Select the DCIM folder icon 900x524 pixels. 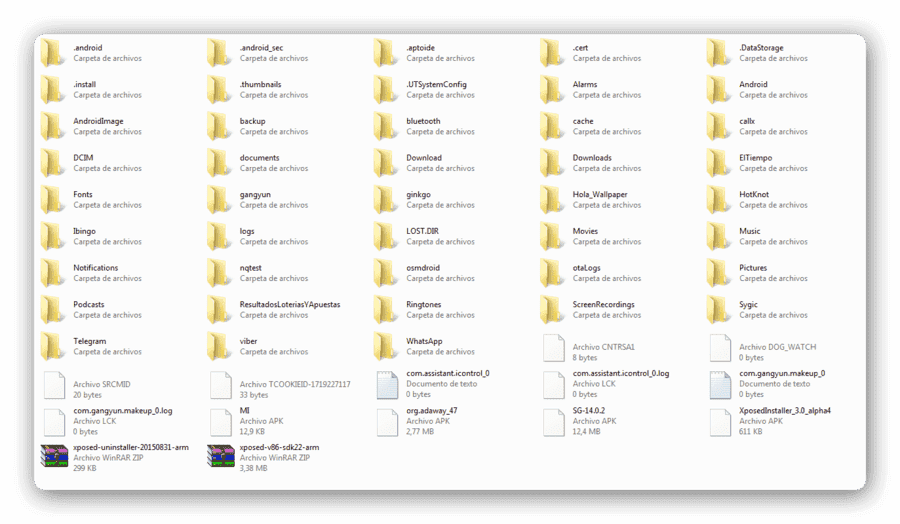(x=53, y=163)
